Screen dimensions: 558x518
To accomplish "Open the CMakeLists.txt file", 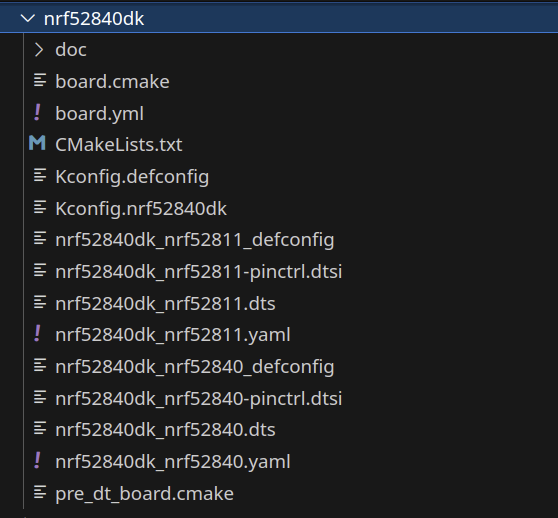I will 119,145.
